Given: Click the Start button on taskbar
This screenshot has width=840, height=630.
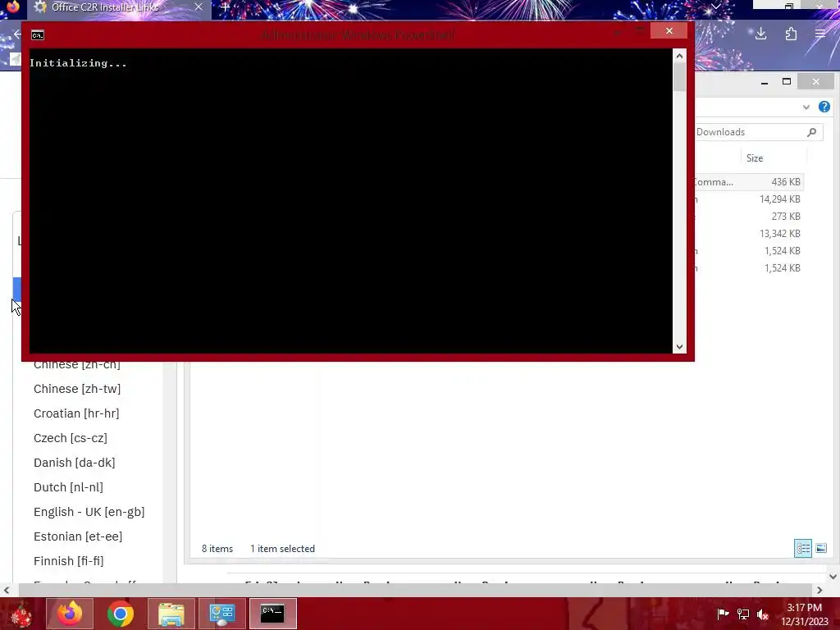Looking at the screenshot, I should coord(21,614).
